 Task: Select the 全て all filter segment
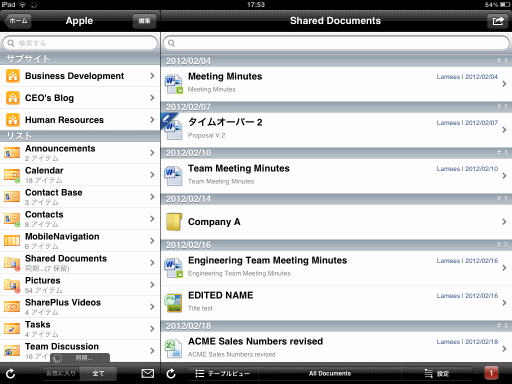(x=98, y=373)
